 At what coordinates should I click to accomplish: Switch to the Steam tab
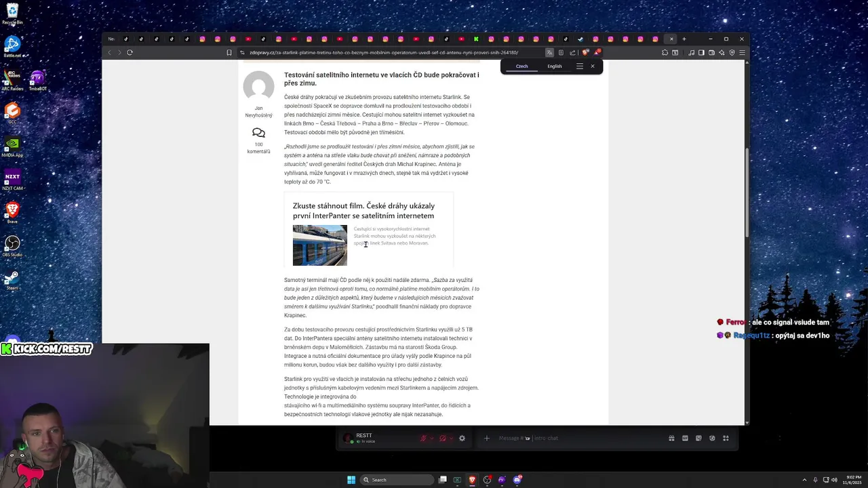coord(580,39)
